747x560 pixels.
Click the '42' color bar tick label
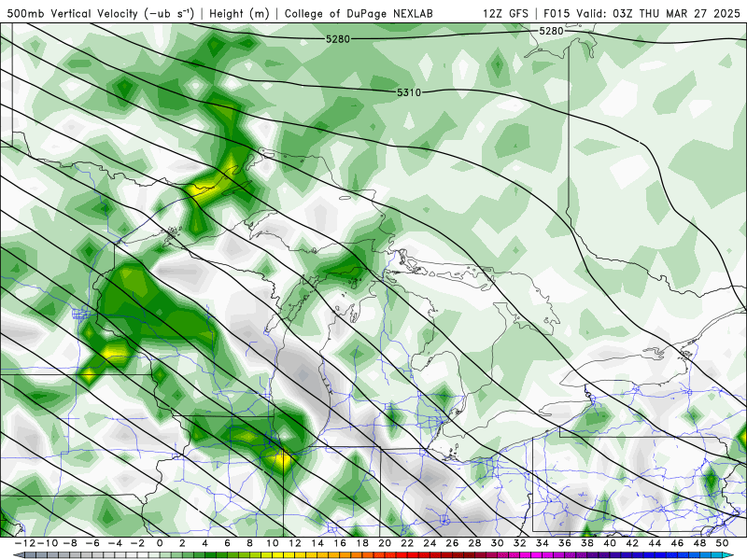pos(632,543)
